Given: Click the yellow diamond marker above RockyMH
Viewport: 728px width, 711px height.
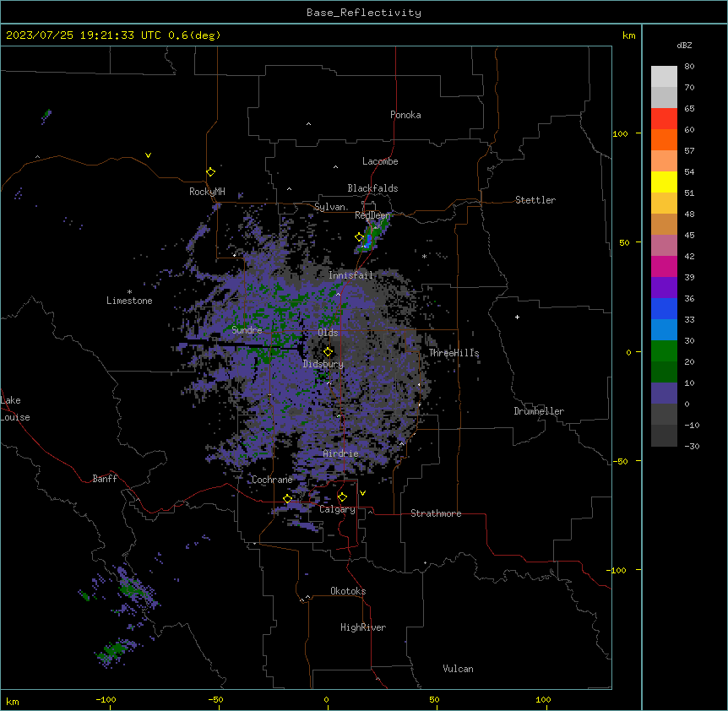Looking at the screenshot, I should click(210, 172).
